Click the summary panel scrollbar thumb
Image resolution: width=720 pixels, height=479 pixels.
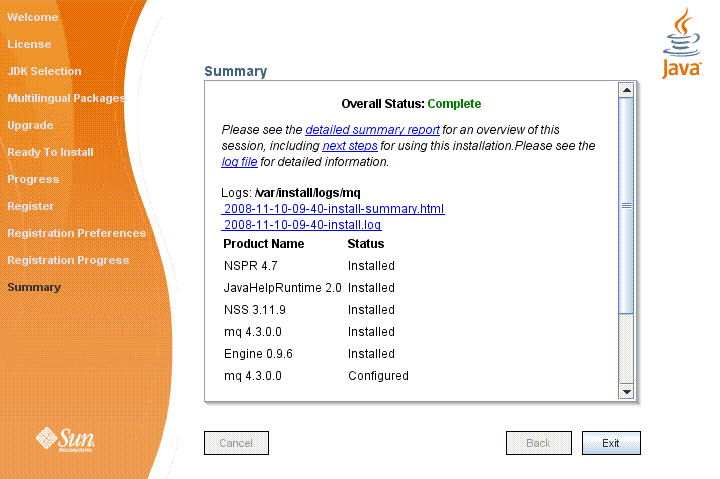[x=626, y=206]
